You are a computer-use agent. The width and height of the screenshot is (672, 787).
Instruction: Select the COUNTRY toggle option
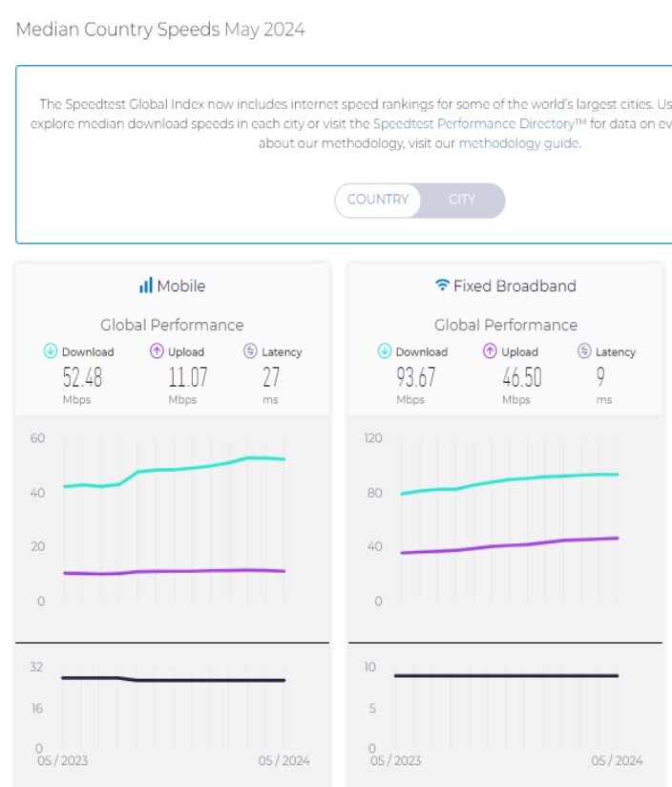378,200
